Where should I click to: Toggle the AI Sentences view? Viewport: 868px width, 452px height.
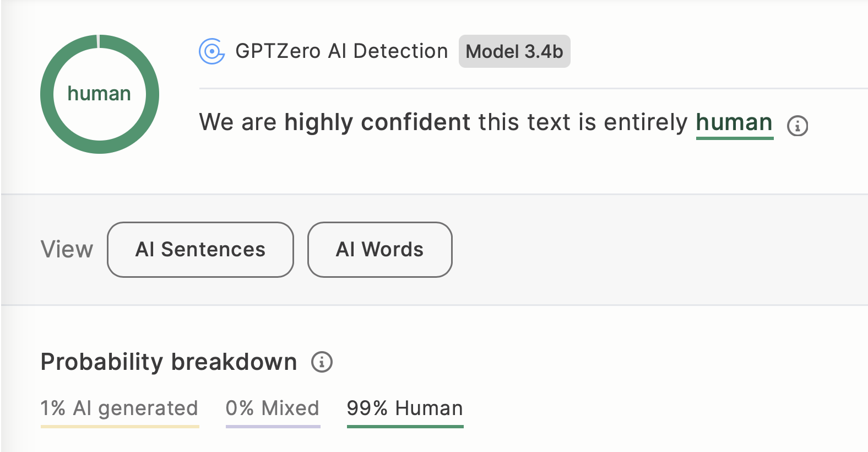(200, 250)
